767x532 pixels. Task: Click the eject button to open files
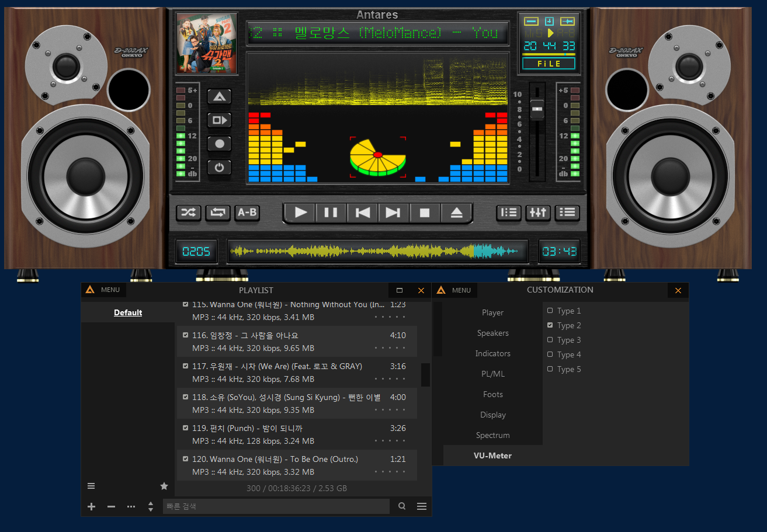click(456, 213)
